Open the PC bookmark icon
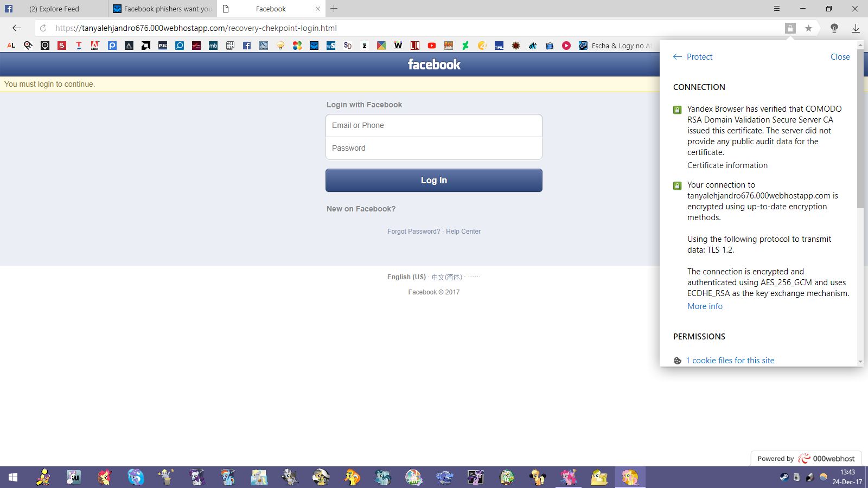This screenshot has height=488, width=868. pyautogui.click(x=264, y=46)
